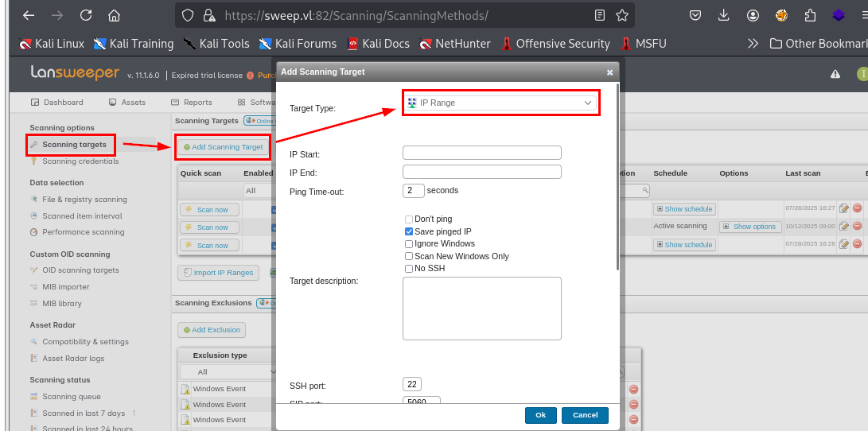Open the Offensive Security bookmark

(x=556, y=43)
